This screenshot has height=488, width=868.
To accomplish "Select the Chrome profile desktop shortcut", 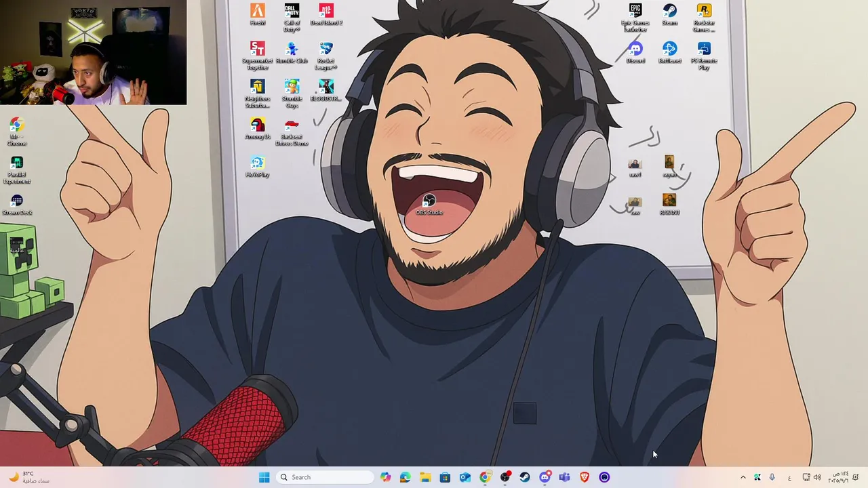I will pos(17,131).
